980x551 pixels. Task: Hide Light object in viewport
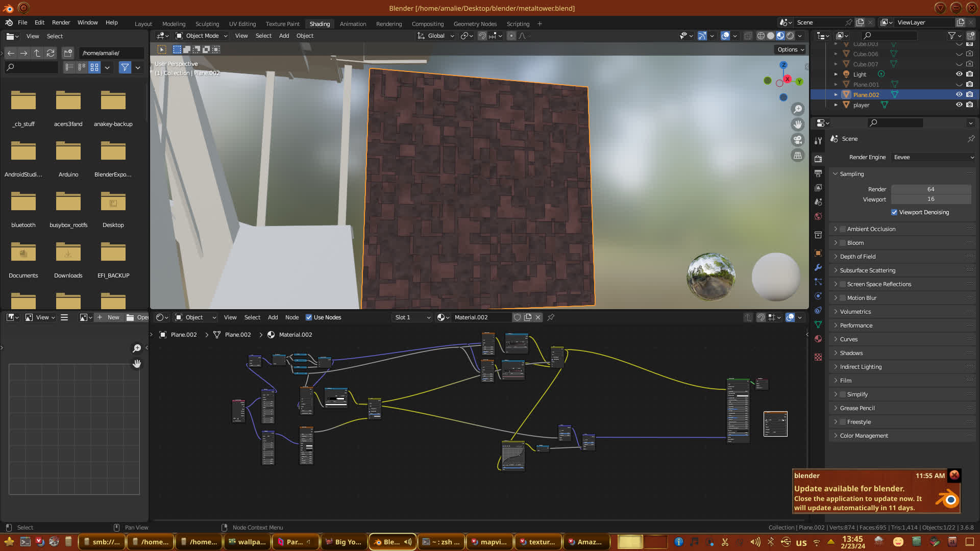(959, 74)
